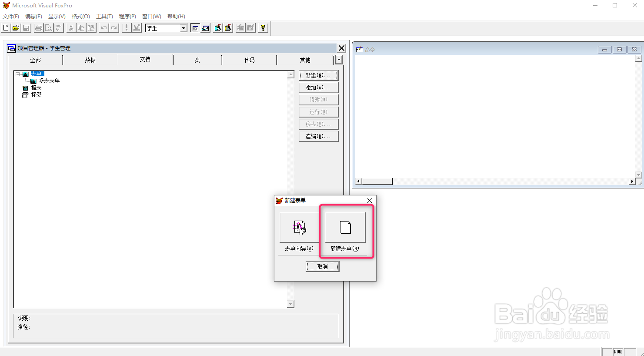Open the 编辑(E) menu

click(x=33, y=17)
